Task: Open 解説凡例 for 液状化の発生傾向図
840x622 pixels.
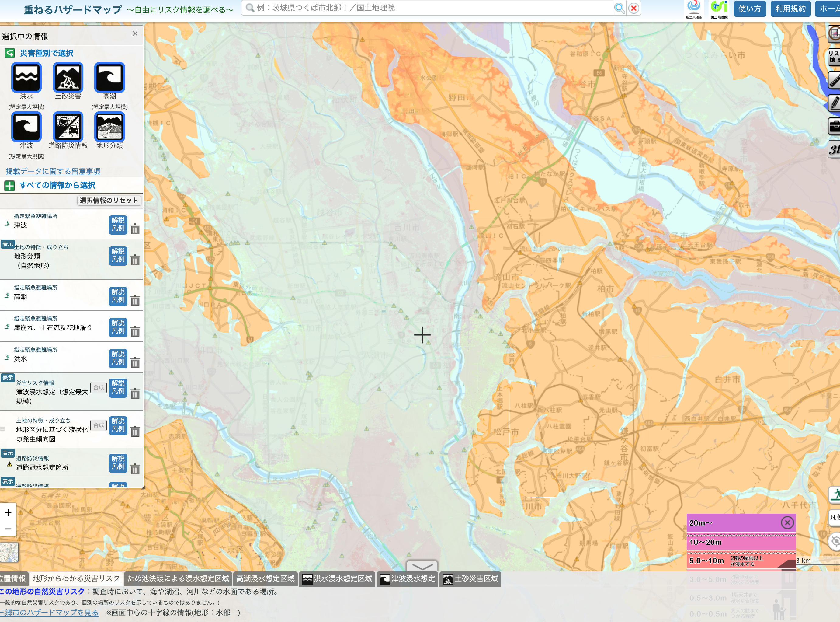Action: point(118,425)
